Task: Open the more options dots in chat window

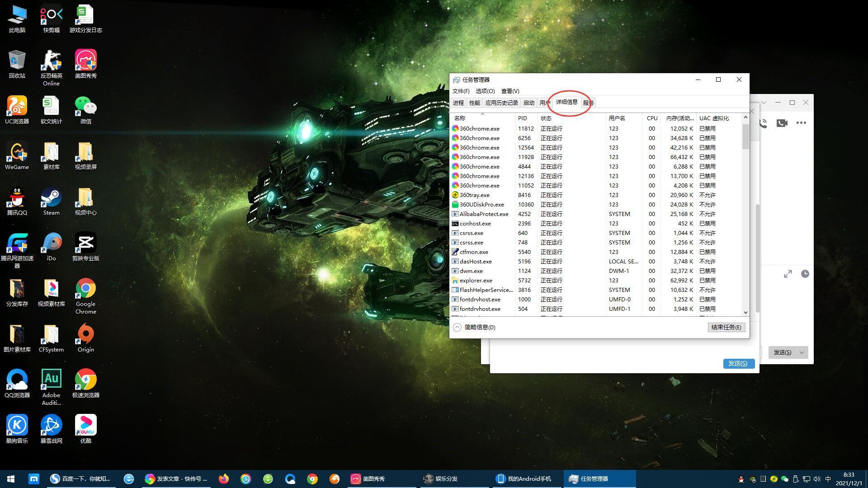Action: (x=801, y=123)
